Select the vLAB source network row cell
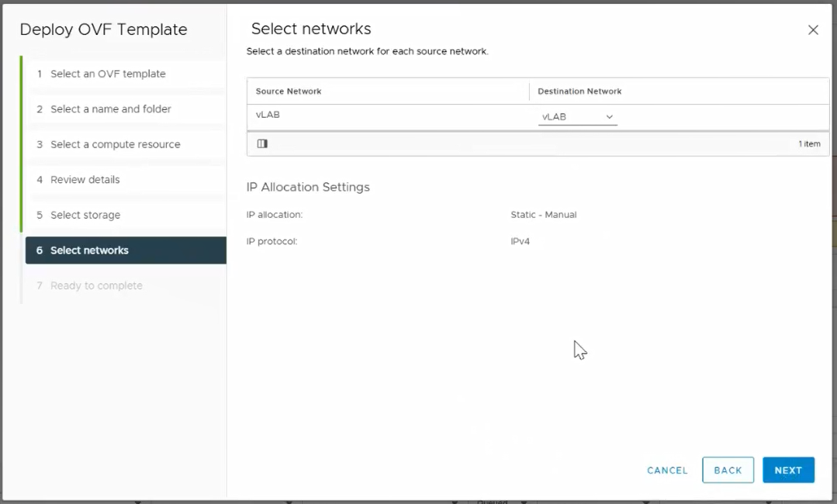 [268, 116]
